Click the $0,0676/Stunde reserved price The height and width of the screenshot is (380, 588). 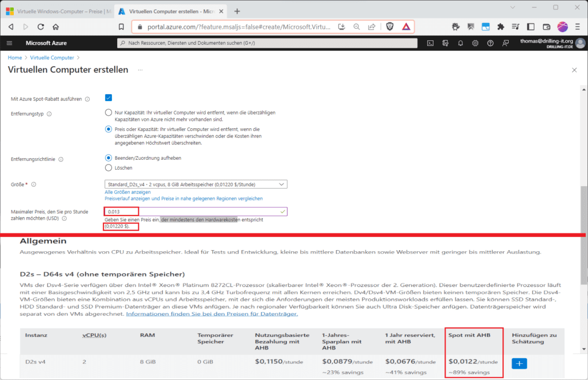pos(410,362)
